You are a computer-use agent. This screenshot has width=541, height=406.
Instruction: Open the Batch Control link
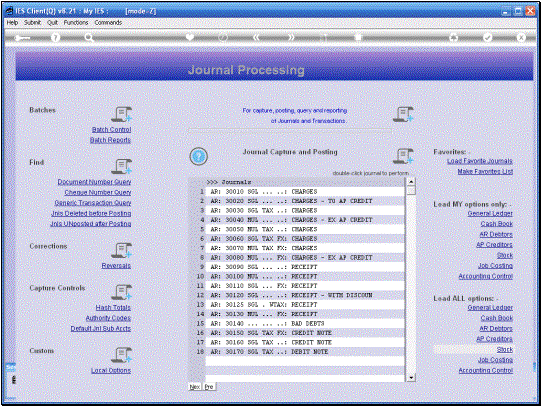(x=111, y=130)
